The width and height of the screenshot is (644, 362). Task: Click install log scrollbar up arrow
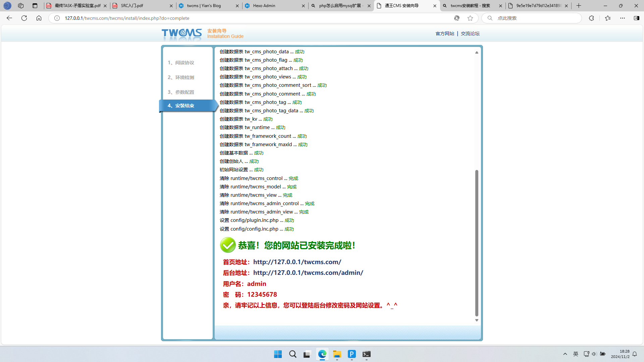tap(477, 52)
